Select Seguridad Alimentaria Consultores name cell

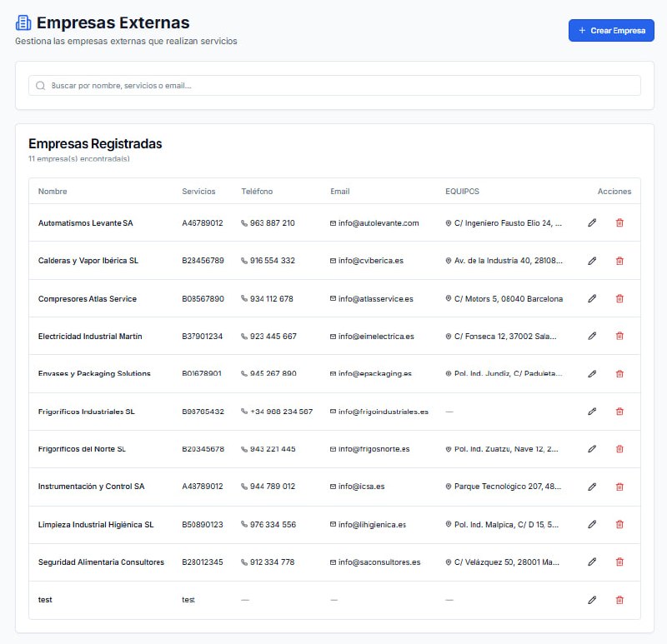(101, 562)
